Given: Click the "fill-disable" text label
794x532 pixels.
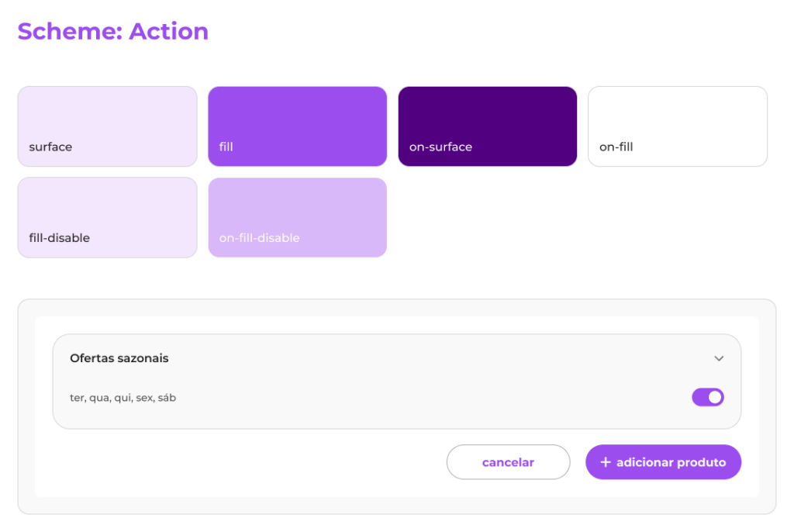Looking at the screenshot, I should click(x=59, y=238).
